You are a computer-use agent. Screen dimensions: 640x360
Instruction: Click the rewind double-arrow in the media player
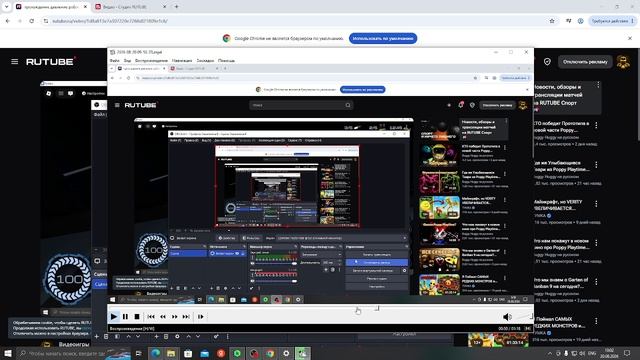click(163, 316)
